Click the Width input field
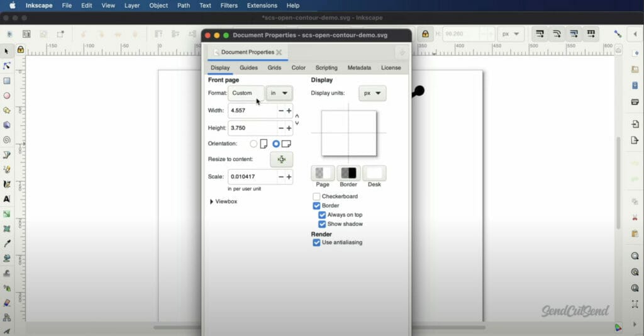The width and height of the screenshot is (644, 336). (x=253, y=111)
